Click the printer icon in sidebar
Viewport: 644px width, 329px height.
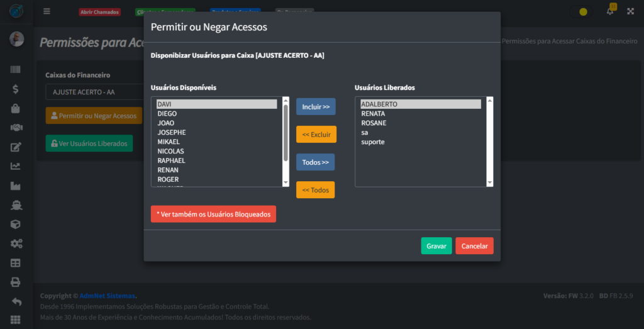(x=16, y=282)
